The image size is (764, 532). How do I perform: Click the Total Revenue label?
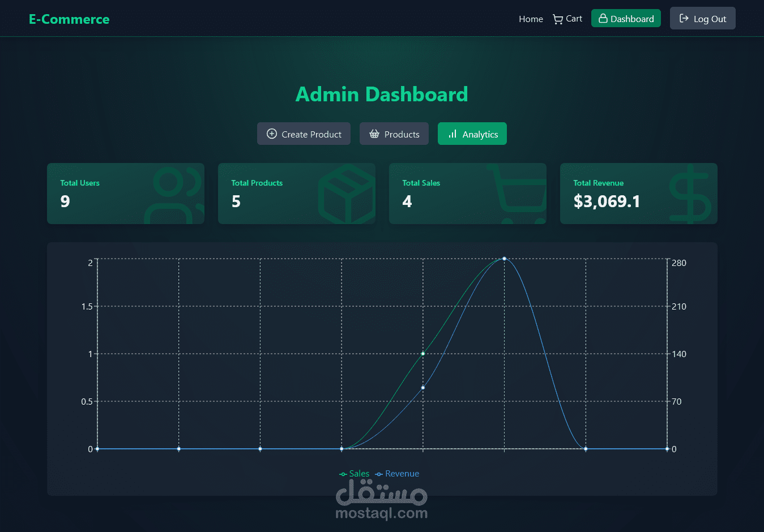pyautogui.click(x=598, y=183)
